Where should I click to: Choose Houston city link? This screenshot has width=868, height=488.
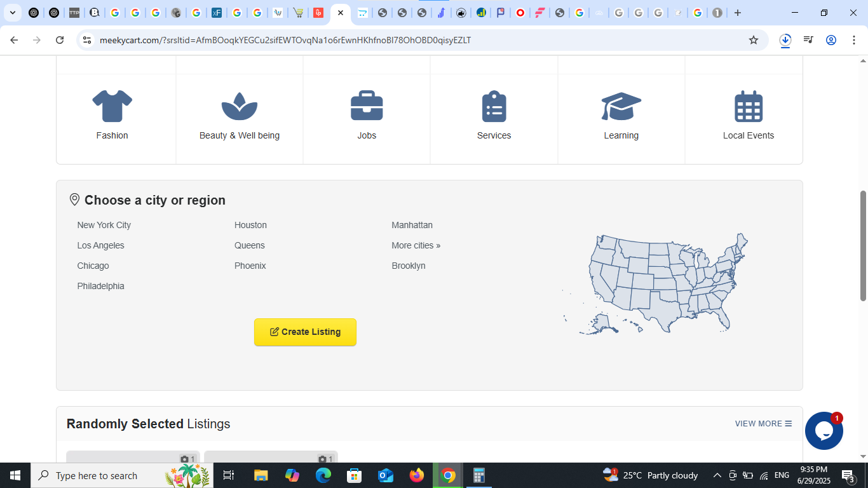[x=250, y=225]
